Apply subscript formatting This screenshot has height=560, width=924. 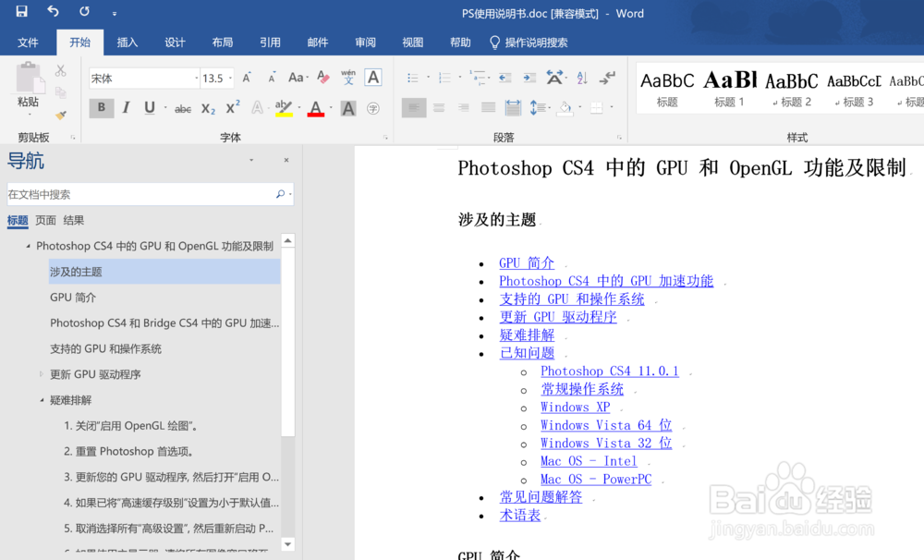click(208, 108)
